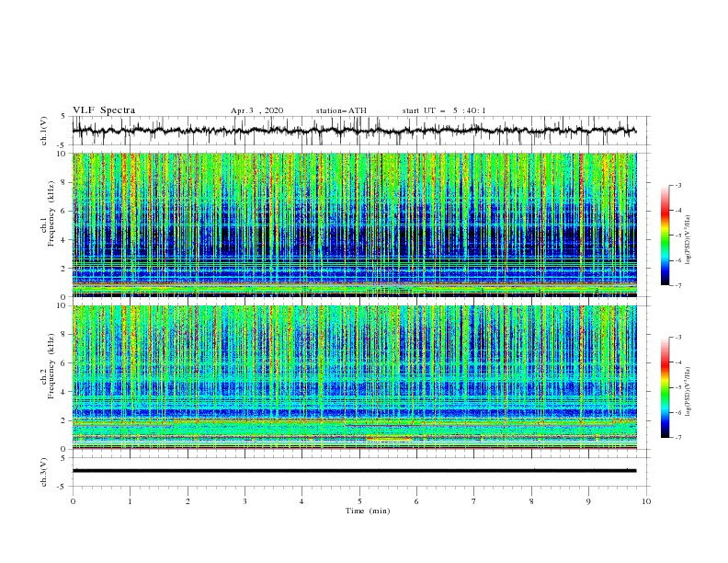
Task: Click the "-3" label on ch.2 color bar
Action: 678,338
